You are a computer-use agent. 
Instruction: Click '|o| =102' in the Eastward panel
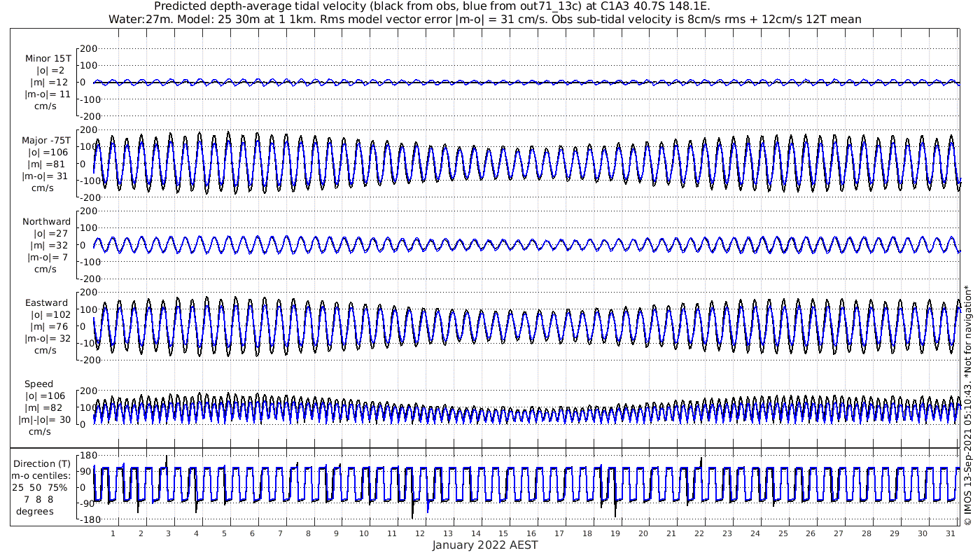[50, 315]
